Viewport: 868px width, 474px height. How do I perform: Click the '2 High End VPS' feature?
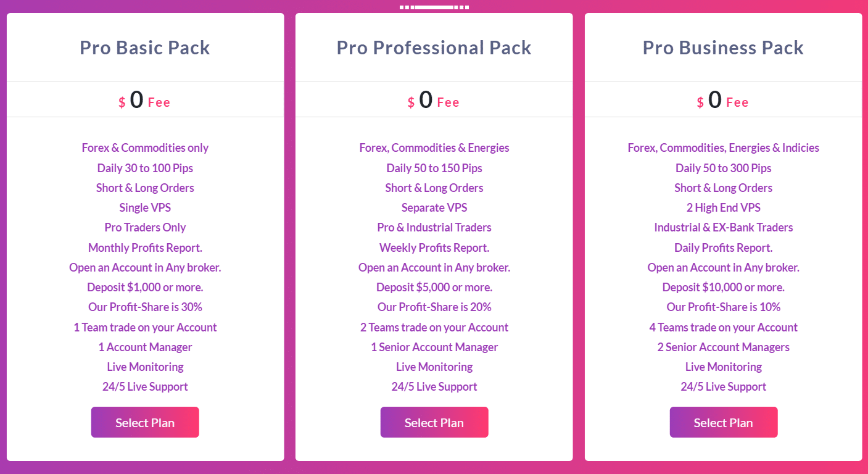point(723,207)
